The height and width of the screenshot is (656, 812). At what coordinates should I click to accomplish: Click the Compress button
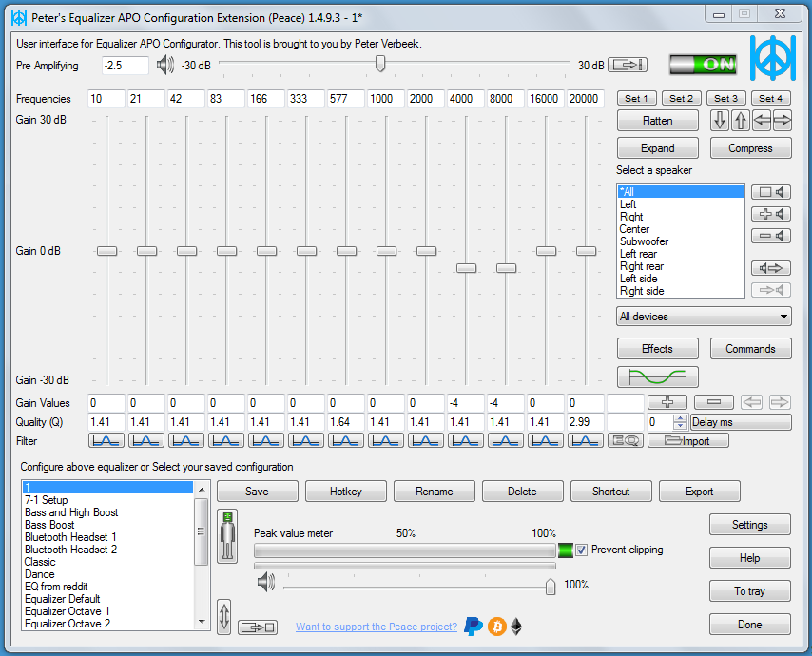click(750, 148)
